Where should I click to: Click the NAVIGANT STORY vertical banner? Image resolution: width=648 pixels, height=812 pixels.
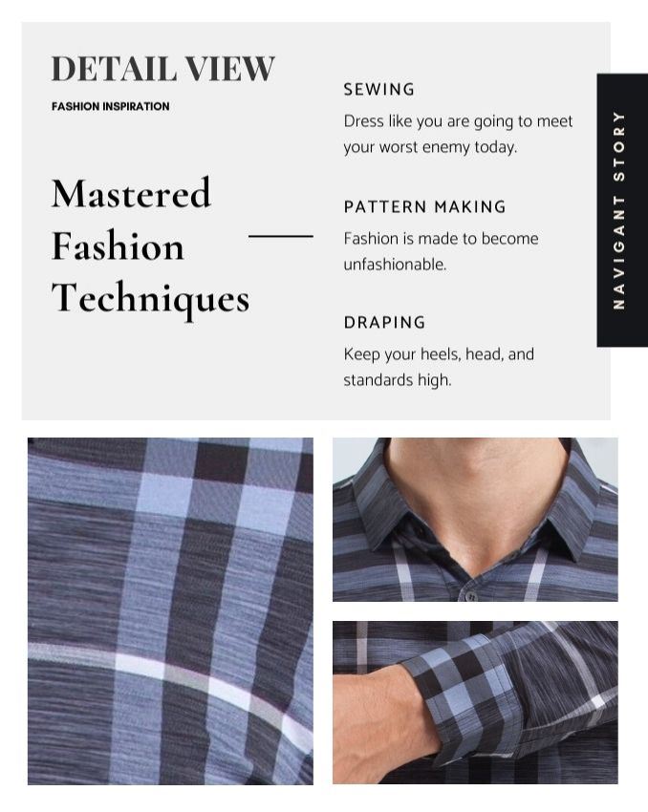click(x=622, y=210)
